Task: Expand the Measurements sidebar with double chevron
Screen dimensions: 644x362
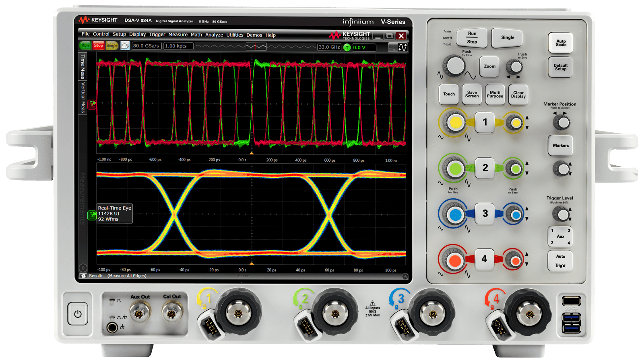Action: 83,268
